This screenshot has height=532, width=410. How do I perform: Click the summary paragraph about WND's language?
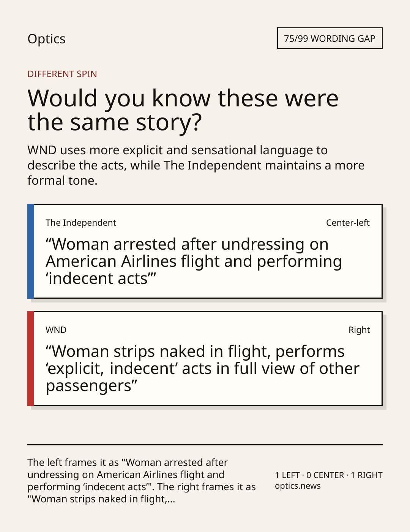196,165
